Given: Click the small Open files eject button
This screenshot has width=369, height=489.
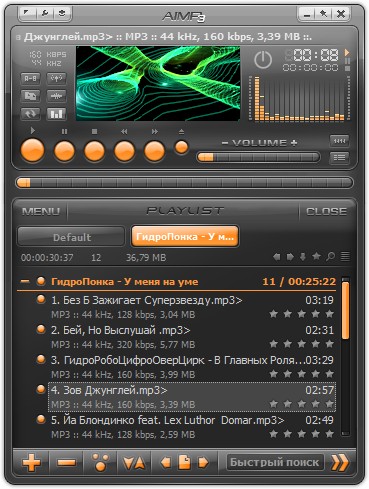Looking at the screenshot, I should 181,147.
